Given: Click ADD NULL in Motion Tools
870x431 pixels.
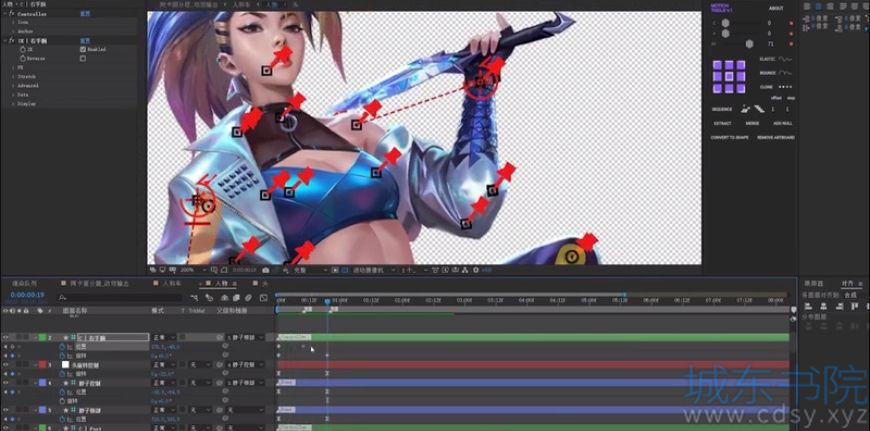Looking at the screenshot, I should point(782,123).
